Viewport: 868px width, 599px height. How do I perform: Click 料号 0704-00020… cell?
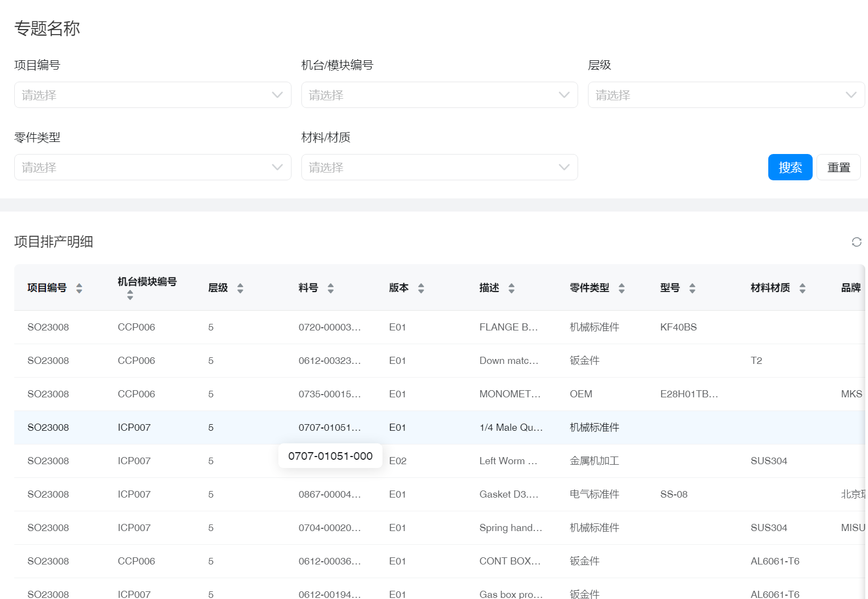330,528
